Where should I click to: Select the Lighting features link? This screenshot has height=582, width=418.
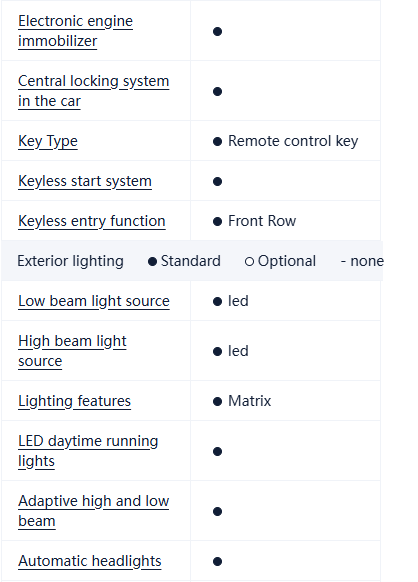(x=75, y=401)
